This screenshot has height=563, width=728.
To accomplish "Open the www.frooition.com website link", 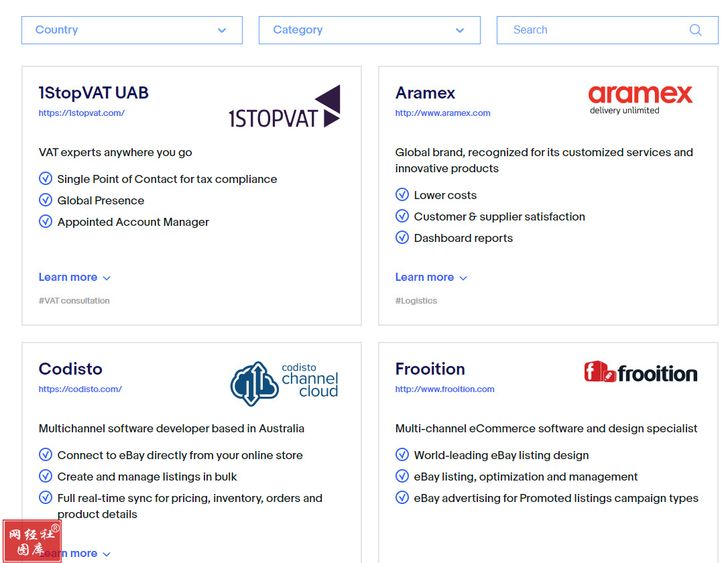I will click(x=445, y=389).
